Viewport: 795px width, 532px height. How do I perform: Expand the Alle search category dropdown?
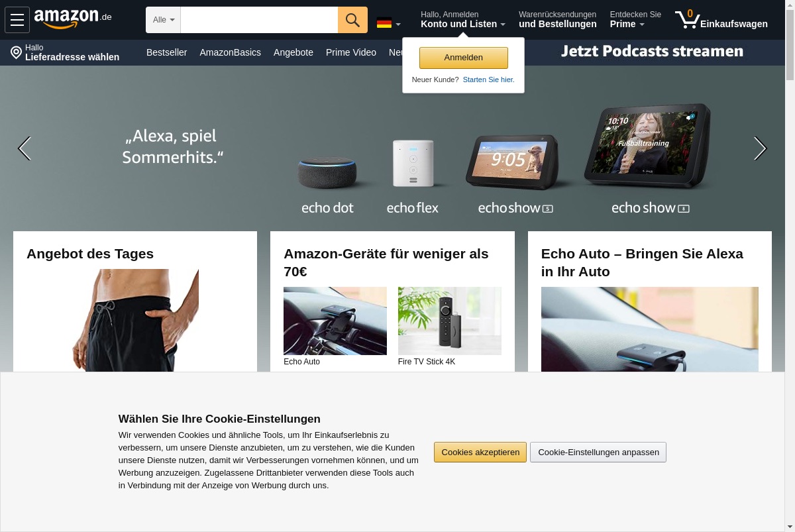(x=164, y=20)
